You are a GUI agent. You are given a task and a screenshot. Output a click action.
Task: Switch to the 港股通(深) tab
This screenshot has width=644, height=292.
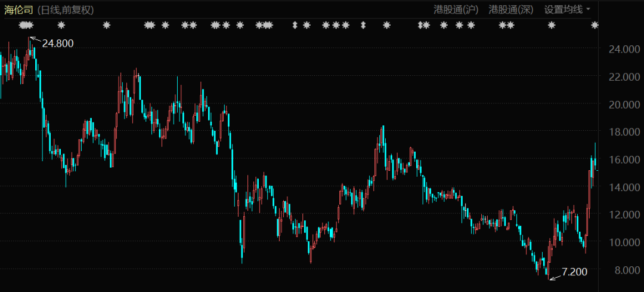click(x=511, y=10)
